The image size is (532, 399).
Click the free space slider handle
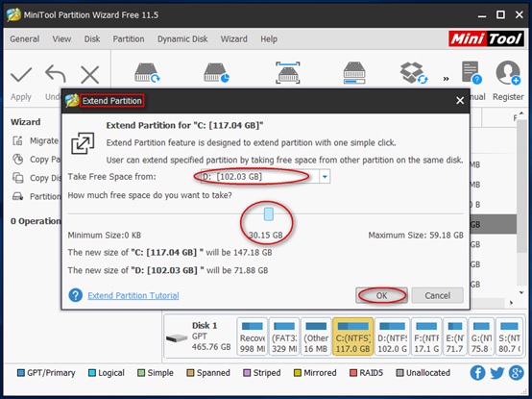tap(268, 214)
